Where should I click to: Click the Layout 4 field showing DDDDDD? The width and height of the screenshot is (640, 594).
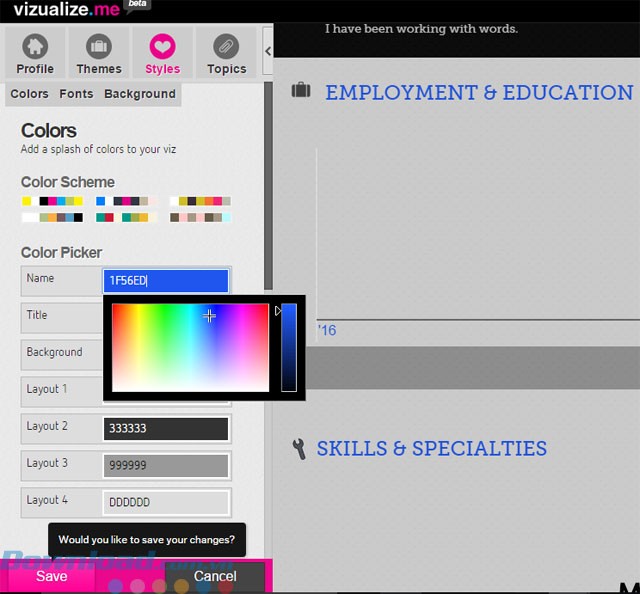(x=166, y=502)
